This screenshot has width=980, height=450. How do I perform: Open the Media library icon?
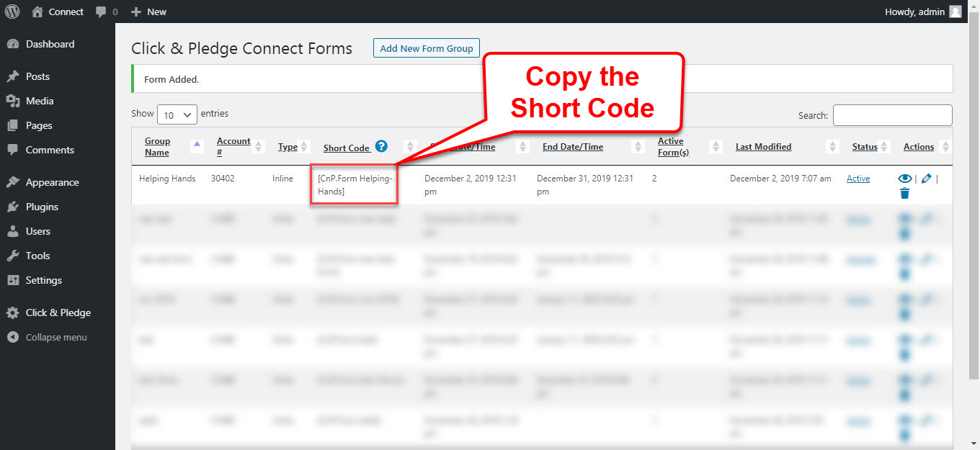click(13, 101)
